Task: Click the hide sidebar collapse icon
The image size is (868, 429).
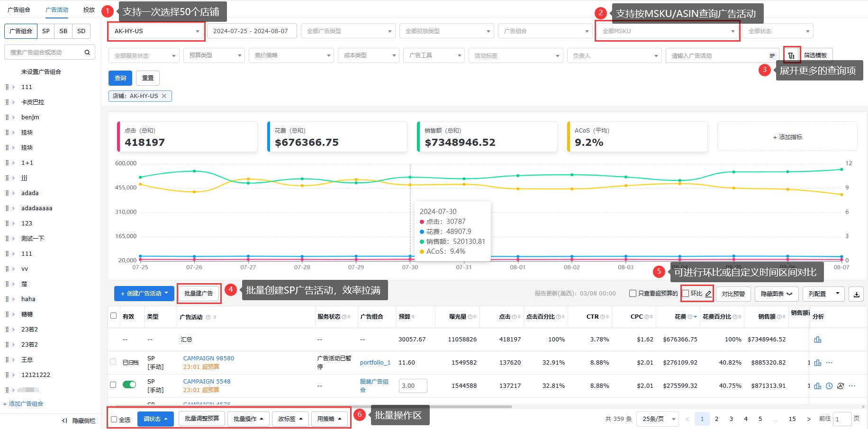Action: point(64,420)
